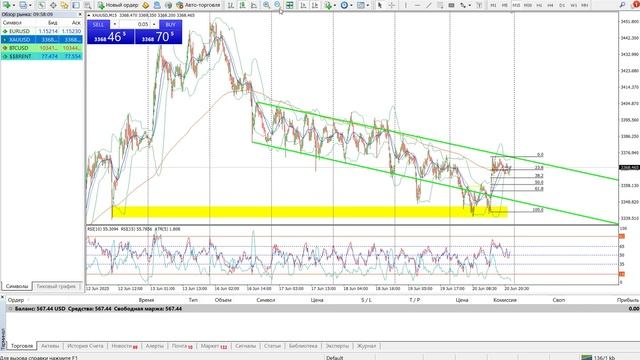Select BTCUSD row in Market Watch
Viewport: 640px width, 360px height.
click(x=42, y=48)
